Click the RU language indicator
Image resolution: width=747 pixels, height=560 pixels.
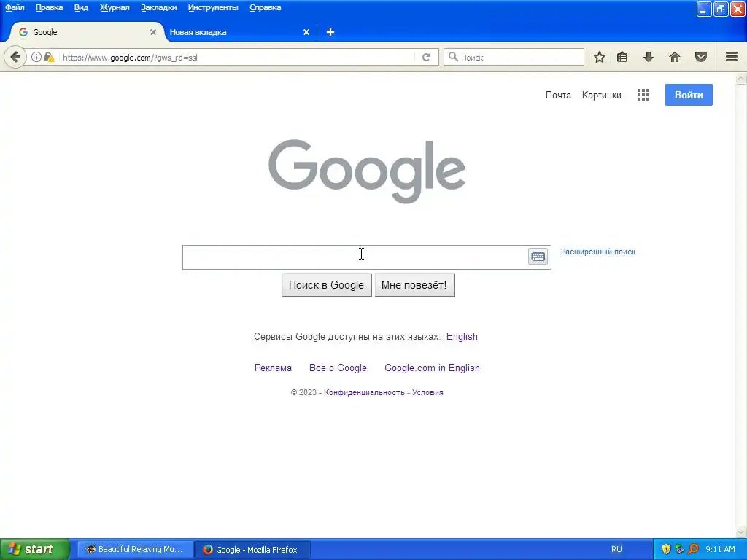616,549
